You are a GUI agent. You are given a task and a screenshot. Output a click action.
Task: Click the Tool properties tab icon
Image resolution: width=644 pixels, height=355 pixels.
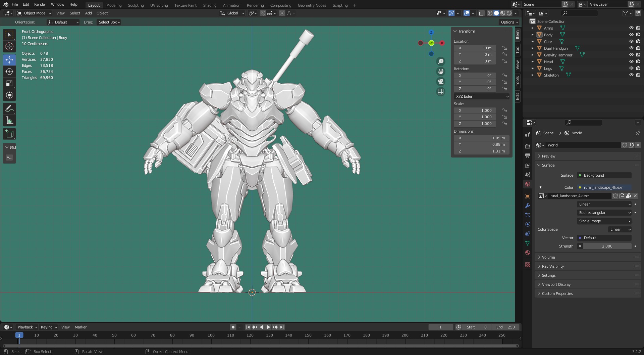coord(528,134)
